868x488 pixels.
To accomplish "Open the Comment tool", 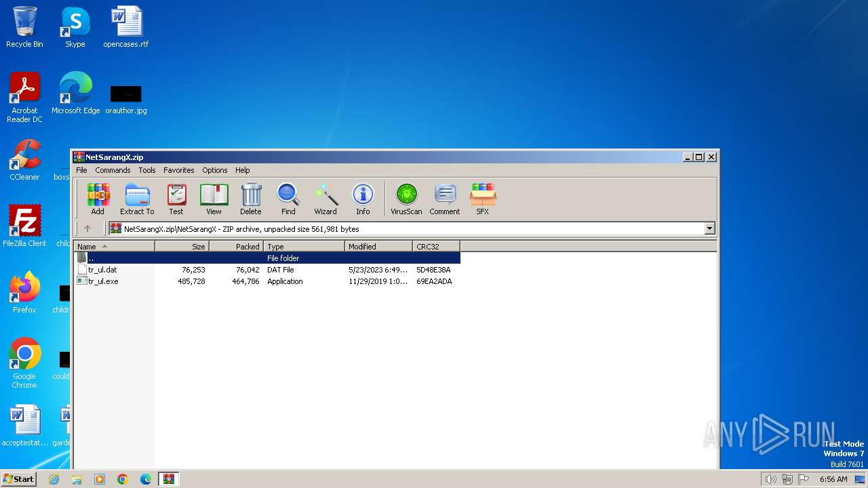I will pos(445,199).
